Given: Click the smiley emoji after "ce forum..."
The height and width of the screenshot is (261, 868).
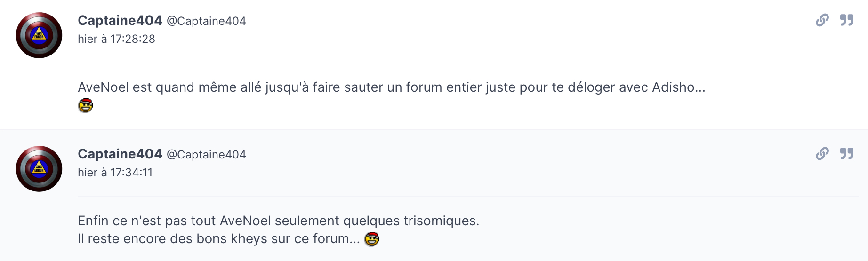Looking at the screenshot, I should [x=371, y=239].
